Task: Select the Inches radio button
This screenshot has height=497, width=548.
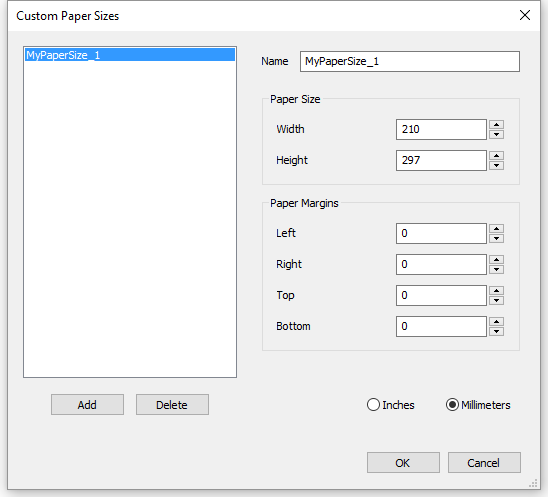Action: point(373,405)
